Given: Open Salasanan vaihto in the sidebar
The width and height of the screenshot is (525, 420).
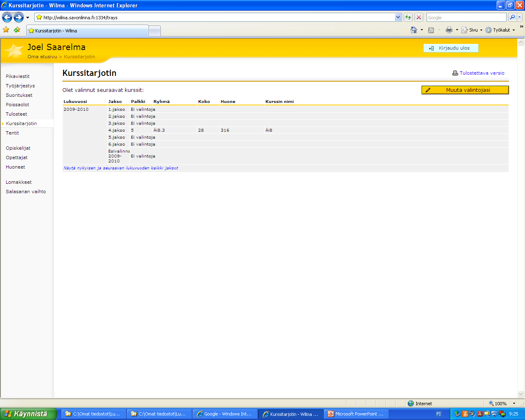Looking at the screenshot, I should [x=26, y=192].
